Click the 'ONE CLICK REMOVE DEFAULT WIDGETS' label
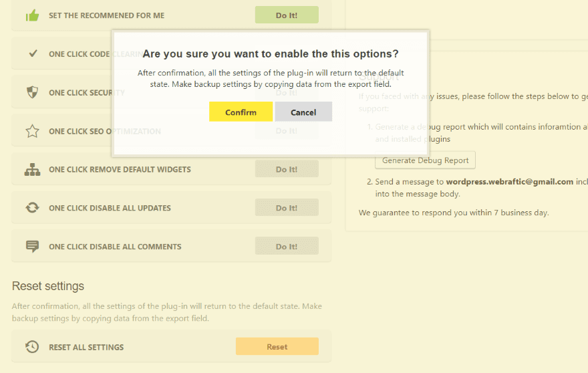The width and height of the screenshot is (588, 373). (x=120, y=169)
